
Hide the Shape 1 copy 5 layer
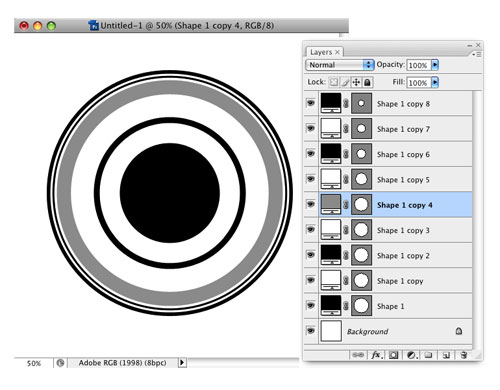click(311, 179)
